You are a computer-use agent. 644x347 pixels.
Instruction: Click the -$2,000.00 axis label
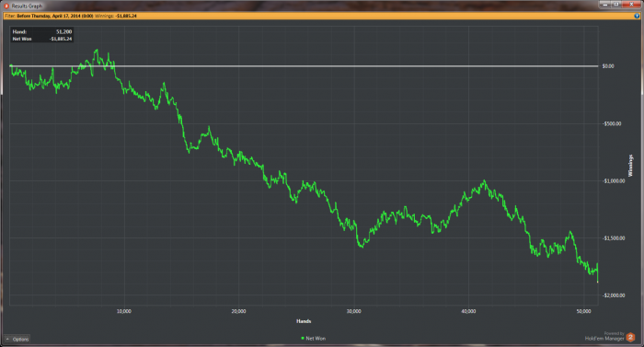tap(614, 295)
